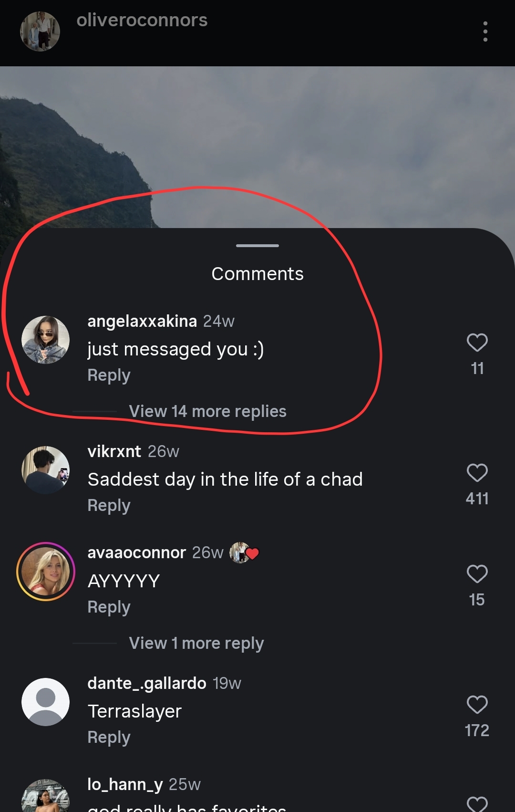Open the three-dot options menu
This screenshot has width=515, height=812.
coord(485,31)
